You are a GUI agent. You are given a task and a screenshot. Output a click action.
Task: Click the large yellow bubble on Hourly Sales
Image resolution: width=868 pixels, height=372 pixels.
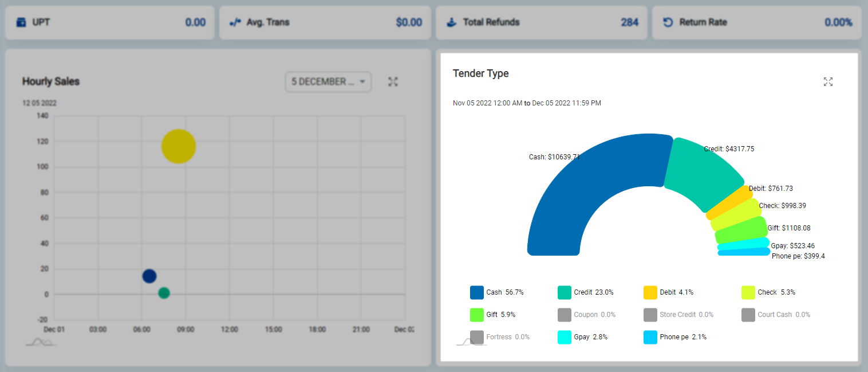click(179, 146)
